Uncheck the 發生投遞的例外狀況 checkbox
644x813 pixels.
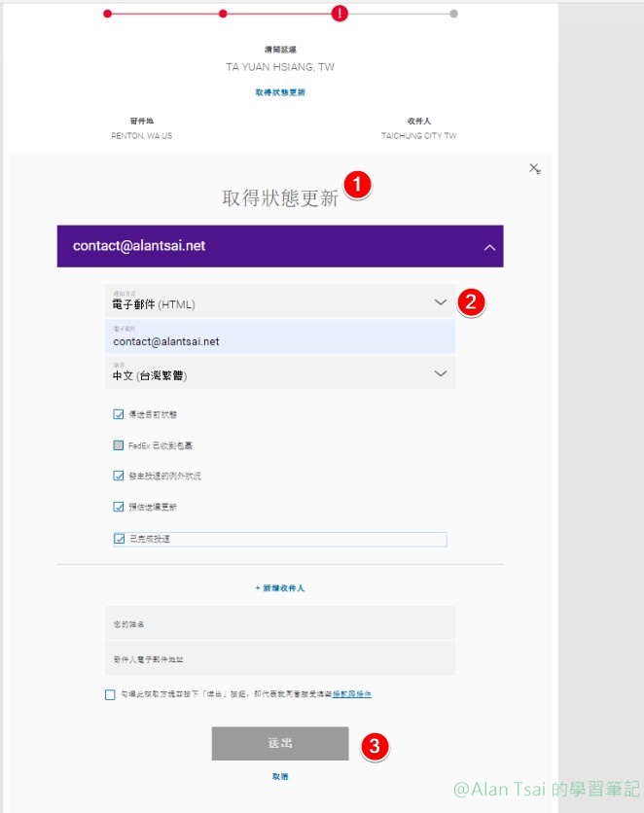[x=119, y=476]
